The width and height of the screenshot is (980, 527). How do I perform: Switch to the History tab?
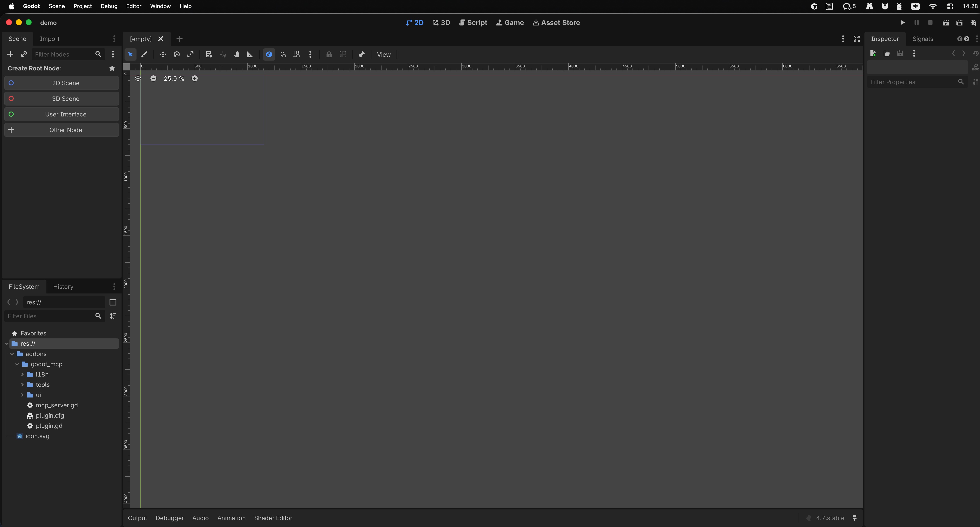pos(63,287)
